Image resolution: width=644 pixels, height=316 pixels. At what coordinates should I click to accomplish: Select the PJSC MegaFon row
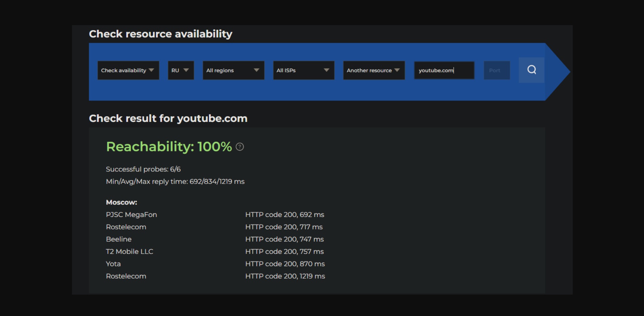(x=215, y=215)
